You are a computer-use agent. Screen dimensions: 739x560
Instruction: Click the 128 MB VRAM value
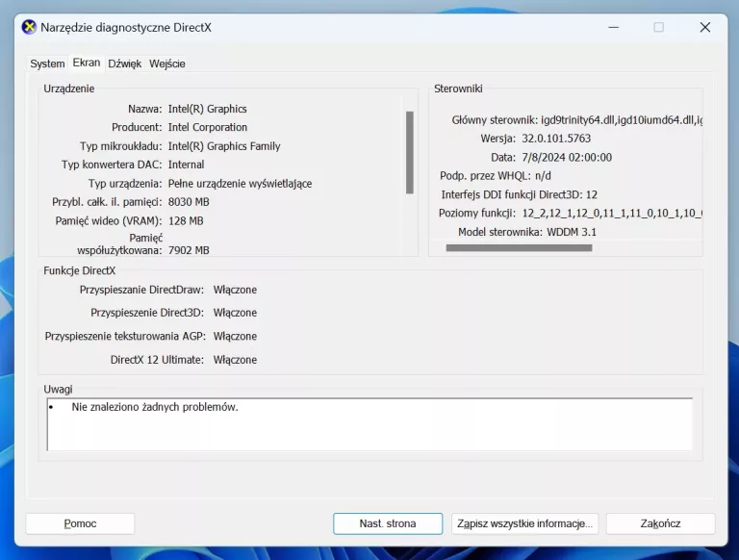(186, 220)
